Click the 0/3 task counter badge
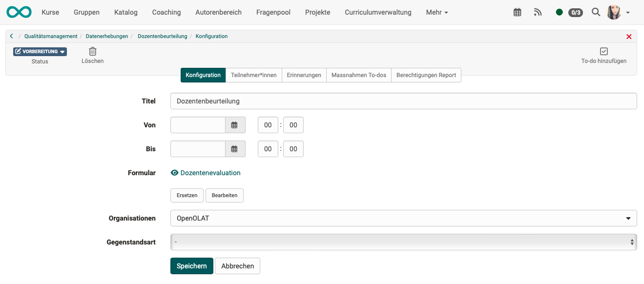 coord(575,12)
